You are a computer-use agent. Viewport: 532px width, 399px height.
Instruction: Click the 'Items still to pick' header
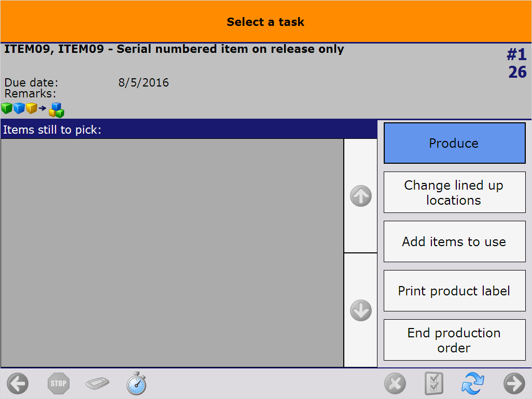point(52,130)
